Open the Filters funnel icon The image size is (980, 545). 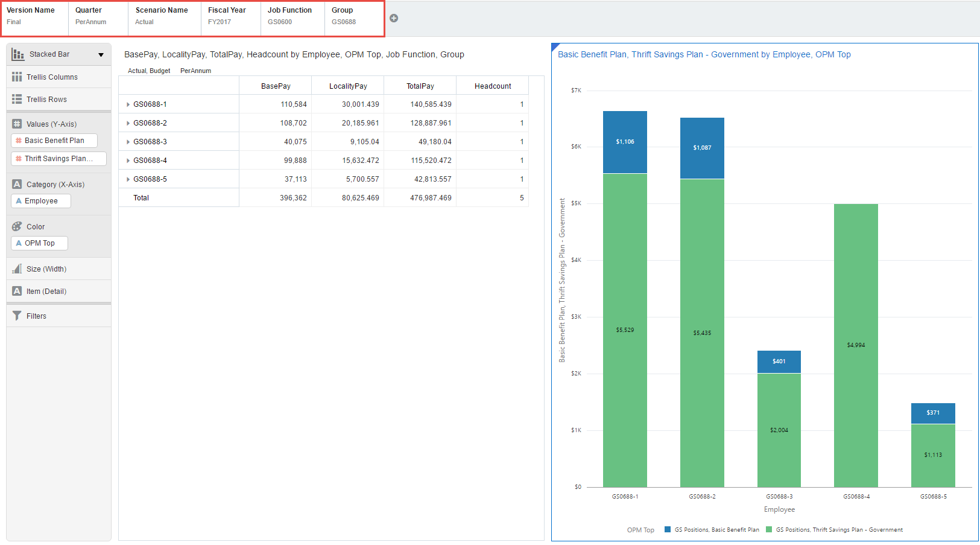pyautogui.click(x=17, y=316)
